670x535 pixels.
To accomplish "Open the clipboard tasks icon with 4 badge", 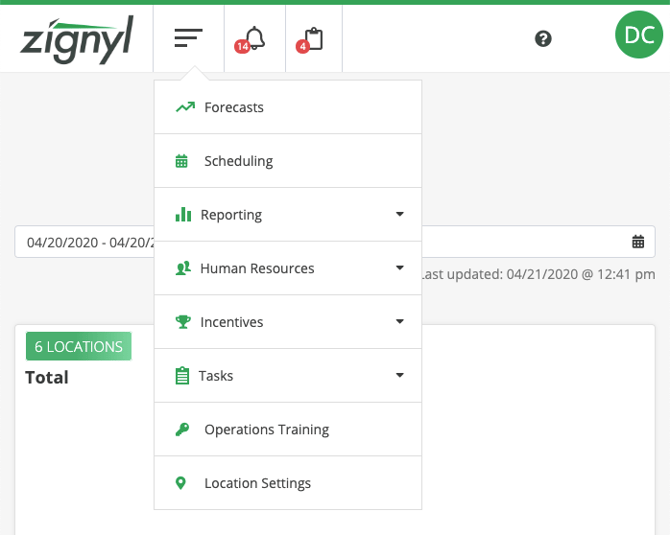I will pos(313,38).
